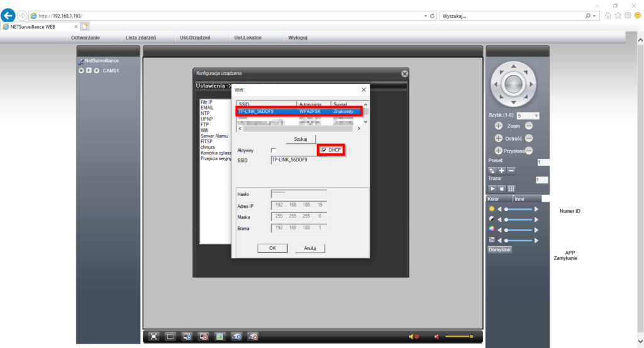Click the Ostrość minus icon

[529, 138]
